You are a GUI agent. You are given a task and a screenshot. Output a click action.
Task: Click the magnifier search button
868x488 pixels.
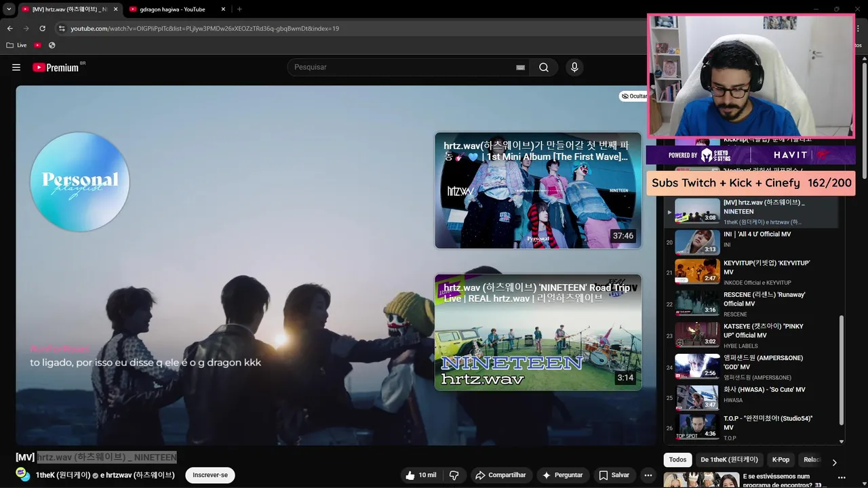544,67
